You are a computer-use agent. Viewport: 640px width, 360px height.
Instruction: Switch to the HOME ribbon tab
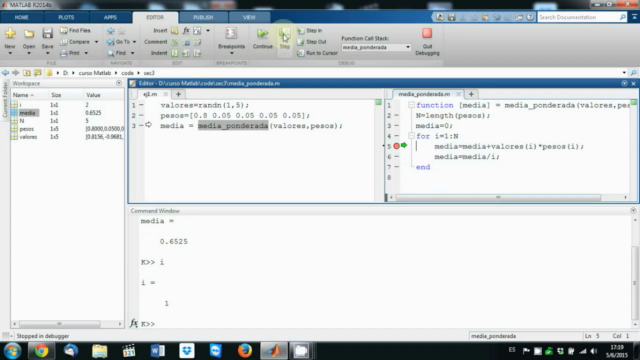[22, 18]
